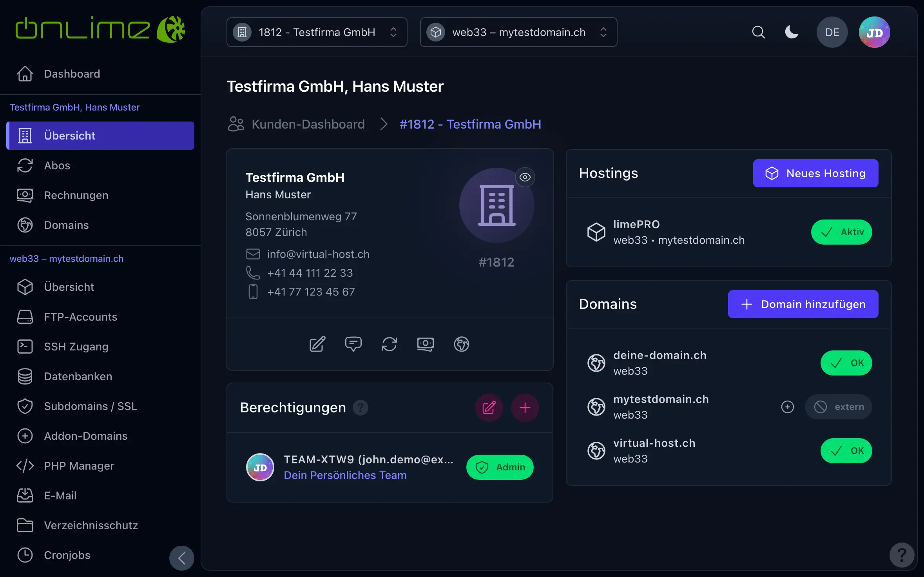This screenshot has width=924, height=577.
Task: Open the deine-domain.ch domain entry
Action: coord(729,363)
